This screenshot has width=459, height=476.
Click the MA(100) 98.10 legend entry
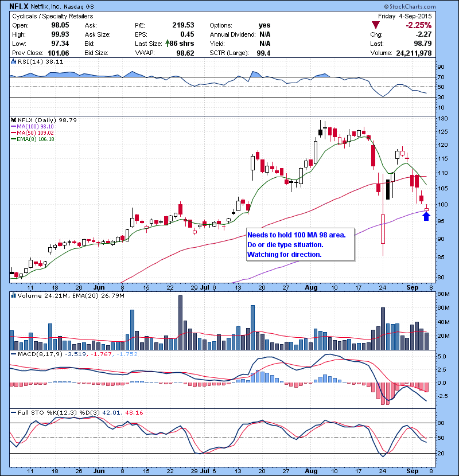(35, 127)
